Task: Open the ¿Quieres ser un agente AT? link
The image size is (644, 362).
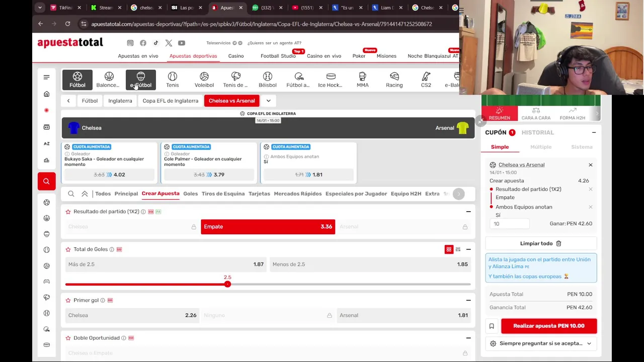Action: click(x=274, y=43)
